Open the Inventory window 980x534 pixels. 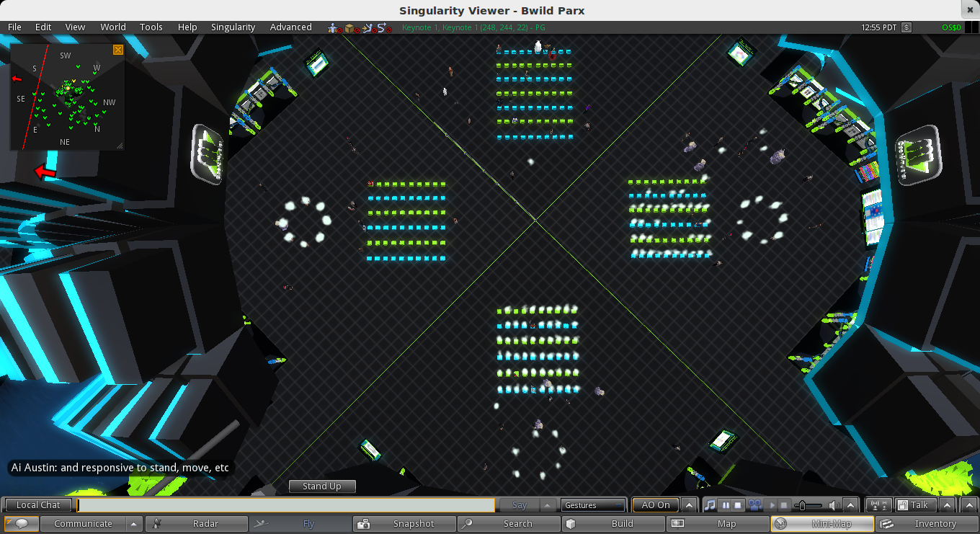point(927,524)
